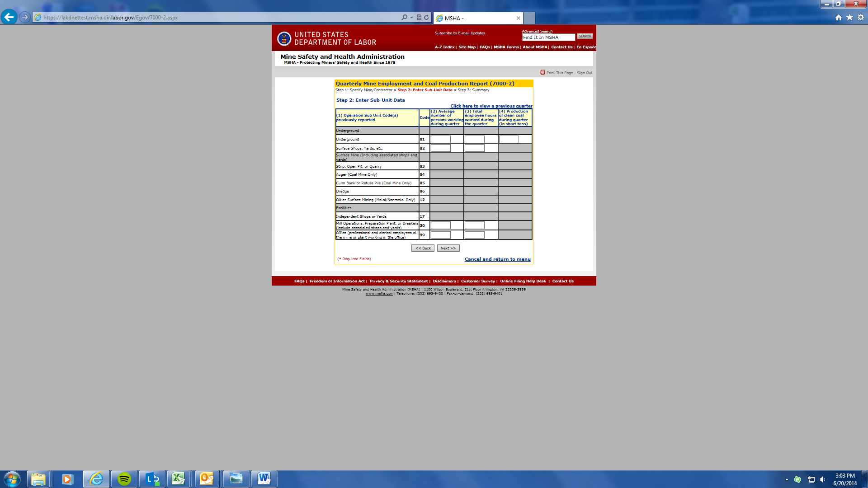Click the Compatibility View icon in the address bar

tap(419, 18)
